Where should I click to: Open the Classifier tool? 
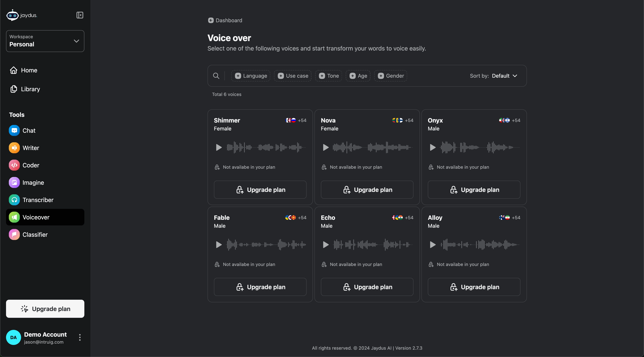pyautogui.click(x=35, y=234)
